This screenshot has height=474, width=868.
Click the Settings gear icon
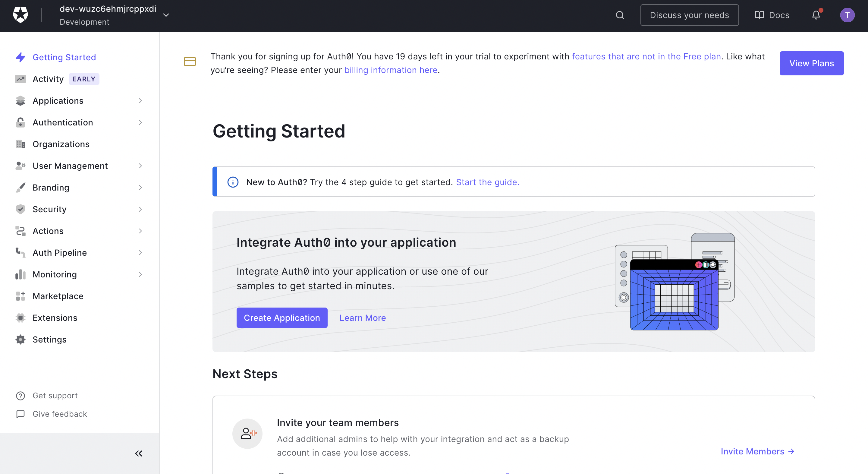[x=20, y=340]
